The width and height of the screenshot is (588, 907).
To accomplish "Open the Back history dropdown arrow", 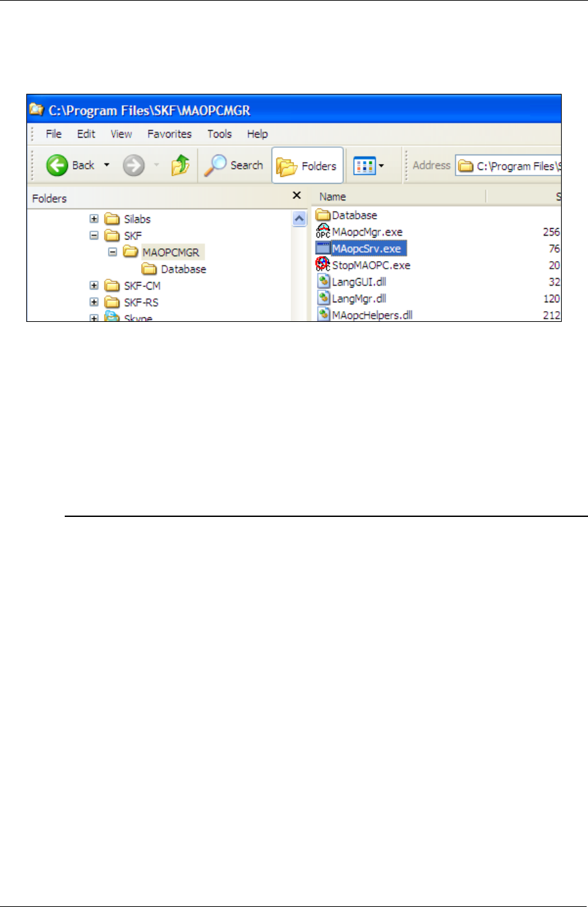I will (x=107, y=165).
